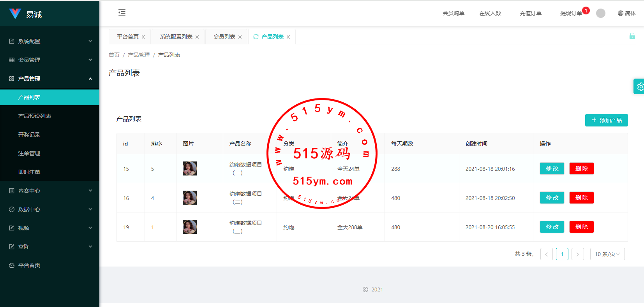Click the user avatar circle
644x307 pixels.
tap(600, 13)
